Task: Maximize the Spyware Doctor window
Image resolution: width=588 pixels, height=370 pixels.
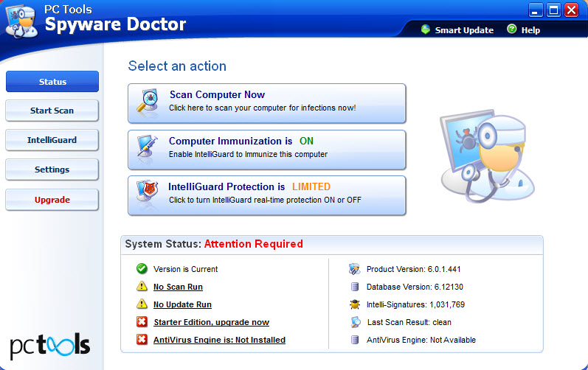Action: click(553, 10)
